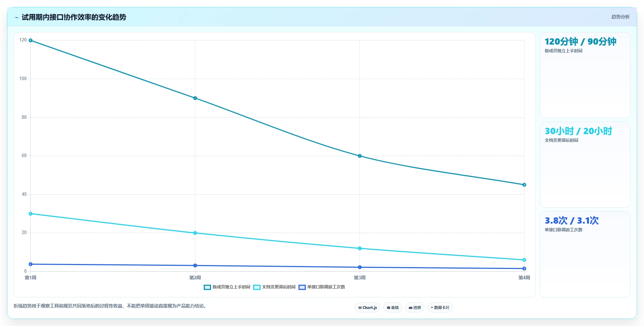Image resolution: width=644 pixels, height=326 pixels.
Task: Click the 第1周 point at 30 on the cyan line
Action: 31,214
